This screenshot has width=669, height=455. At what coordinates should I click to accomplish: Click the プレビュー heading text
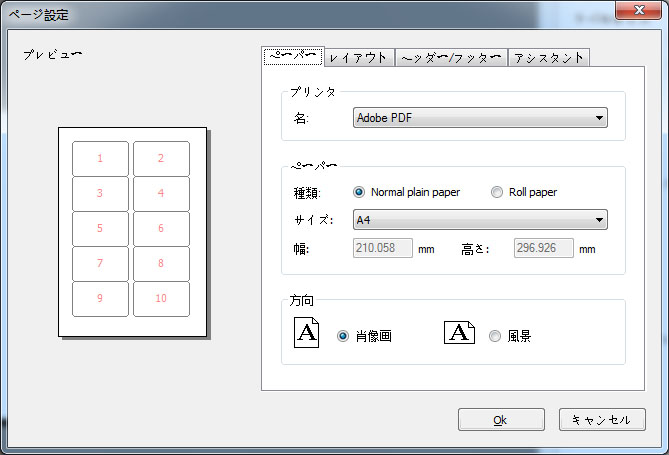(52, 55)
